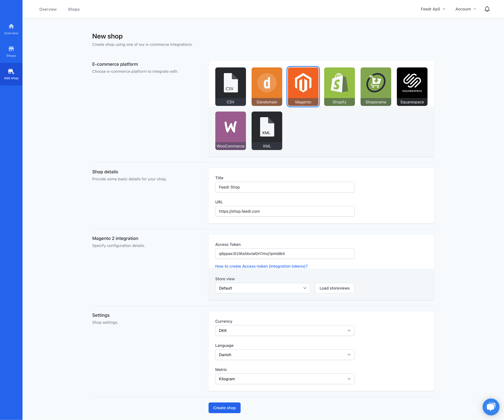504x420 pixels.
Task: Switch to the Overview tab
Action: tap(48, 9)
